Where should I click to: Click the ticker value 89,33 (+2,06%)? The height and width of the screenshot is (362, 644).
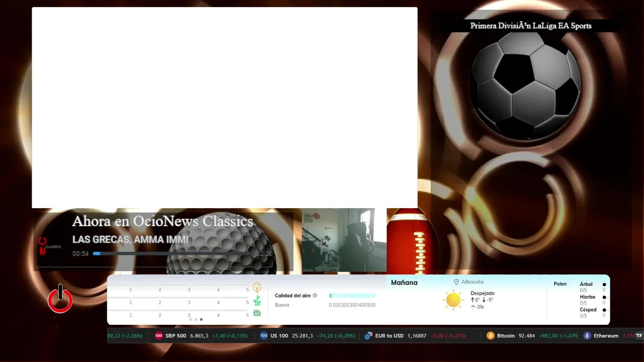(125, 336)
